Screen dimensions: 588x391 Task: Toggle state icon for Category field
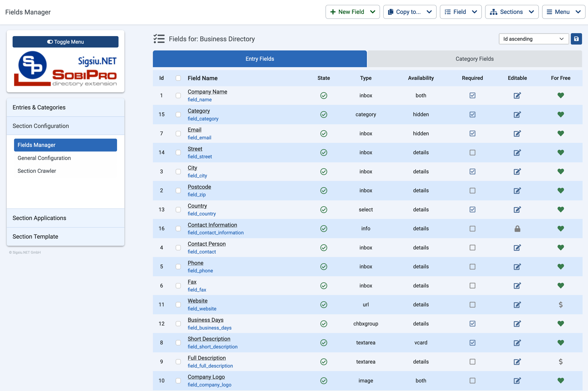click(324, 114)
